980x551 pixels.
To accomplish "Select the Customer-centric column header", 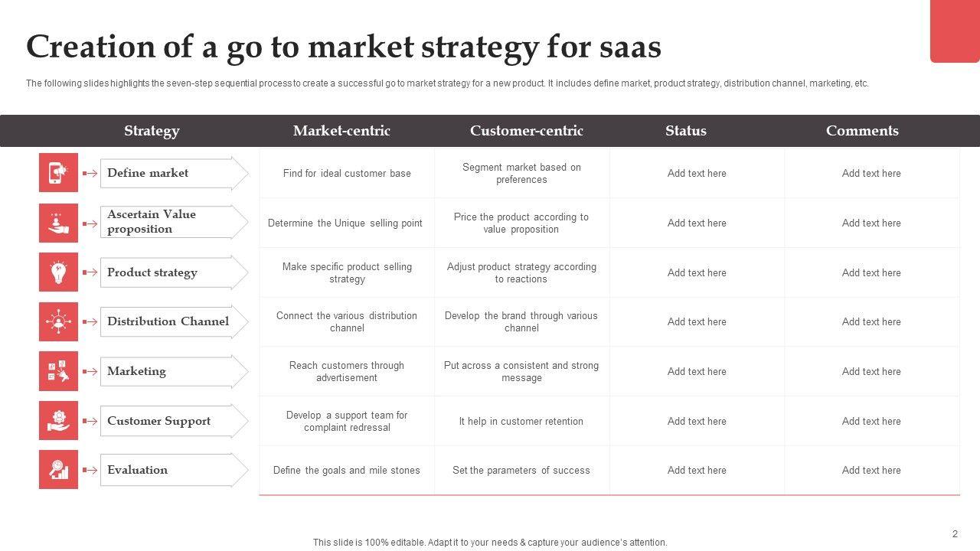I will (x=527, y=131).
